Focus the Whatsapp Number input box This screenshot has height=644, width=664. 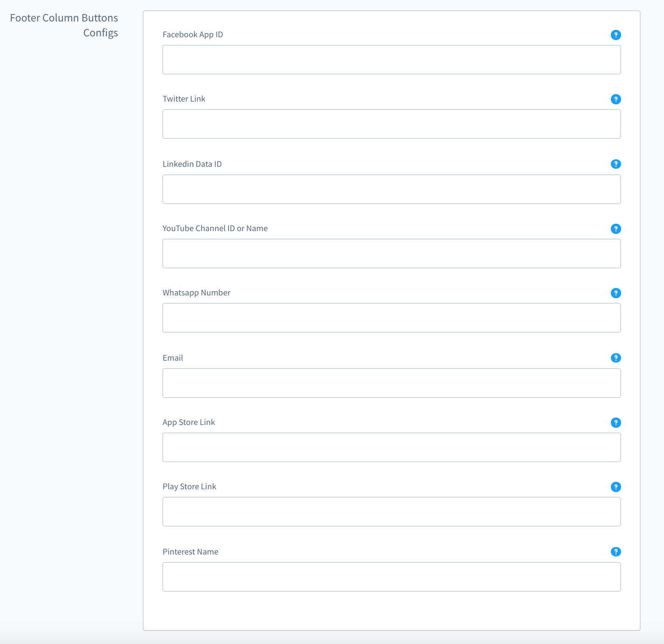click(392, 318)
